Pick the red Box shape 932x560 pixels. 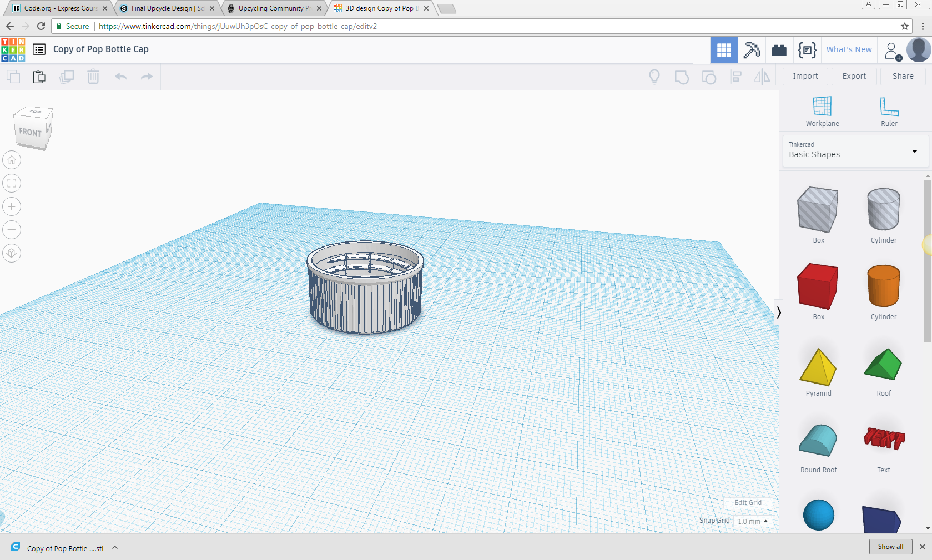[818, 286]
